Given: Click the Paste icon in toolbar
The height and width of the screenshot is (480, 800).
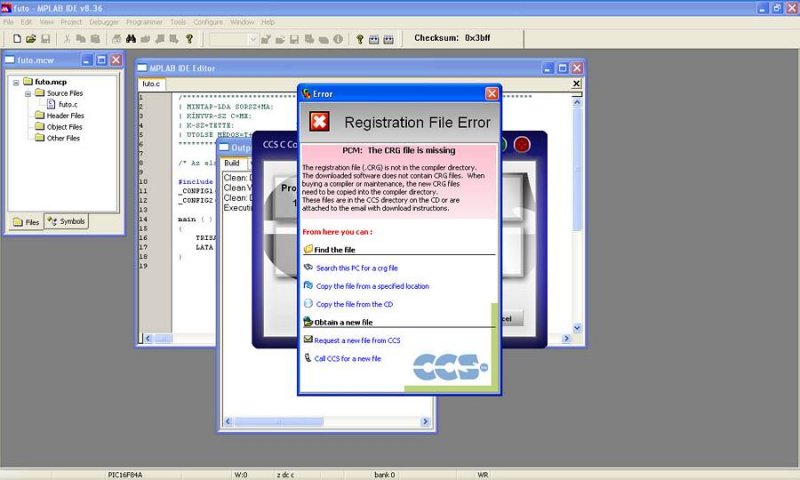Looking at the screenshot, I should pos(95,39).
